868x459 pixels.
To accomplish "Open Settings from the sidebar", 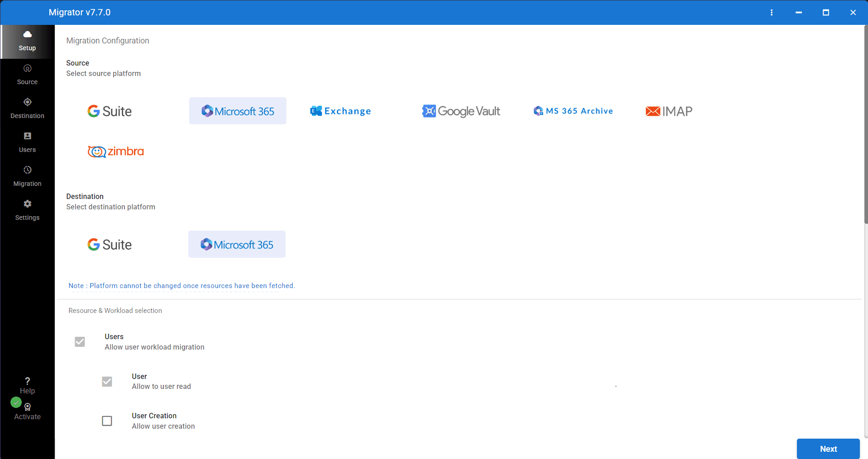I will [x=27, y=210].
